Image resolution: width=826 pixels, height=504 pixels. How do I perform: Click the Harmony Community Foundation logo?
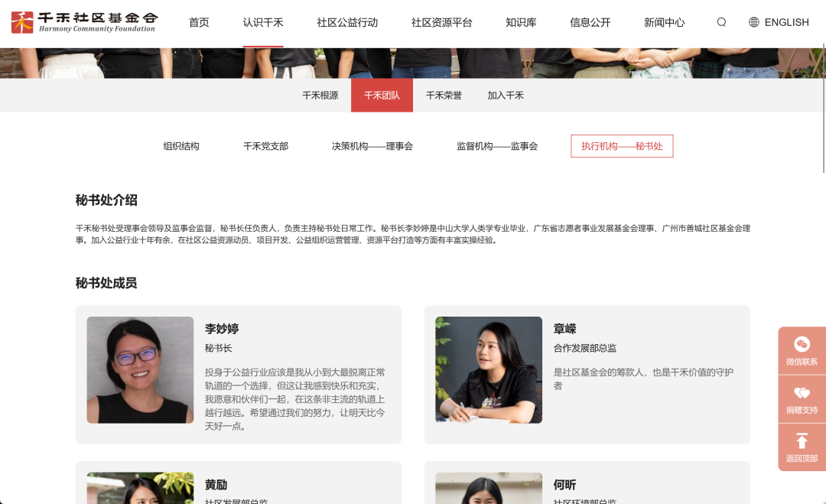point(84,22)
